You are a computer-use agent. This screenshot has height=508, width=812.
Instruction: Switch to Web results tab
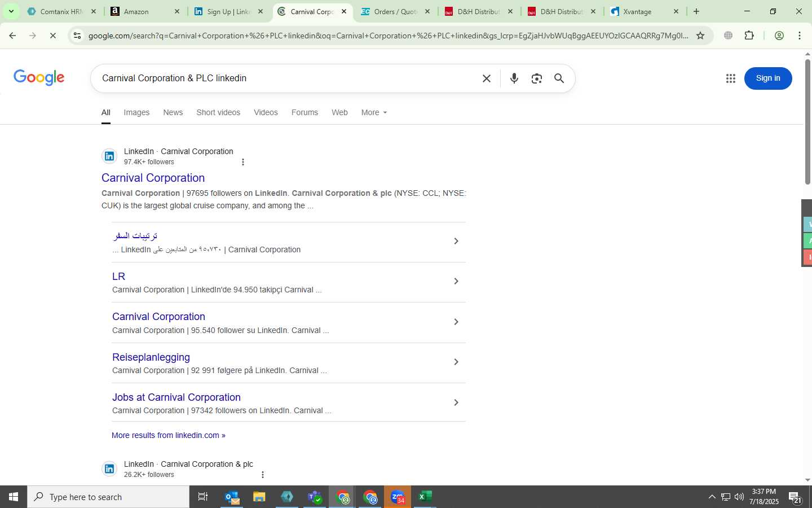[339, 112]
